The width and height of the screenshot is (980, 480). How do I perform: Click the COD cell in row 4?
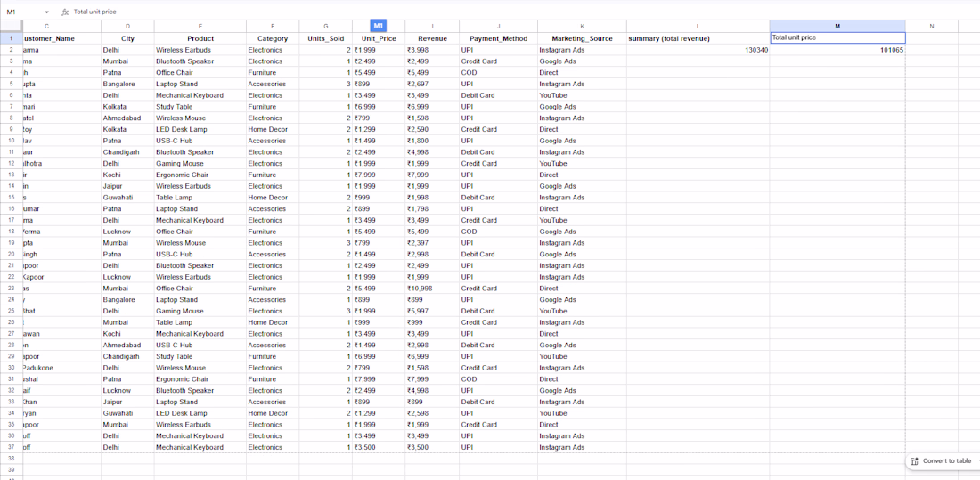498,72
